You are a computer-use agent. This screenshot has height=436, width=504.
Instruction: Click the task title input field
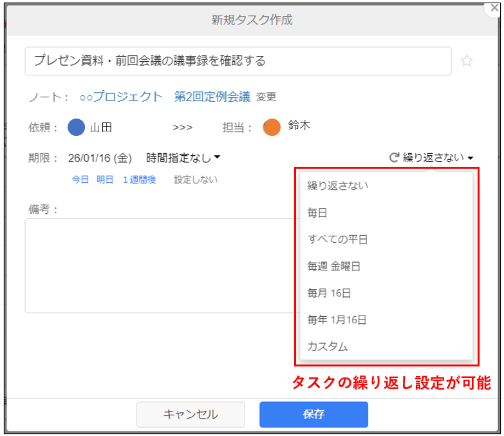coord(238,61)
